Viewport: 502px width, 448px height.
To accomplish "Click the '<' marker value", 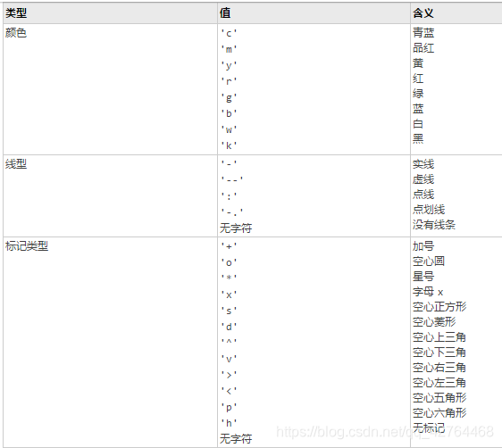I will point(229,391).
